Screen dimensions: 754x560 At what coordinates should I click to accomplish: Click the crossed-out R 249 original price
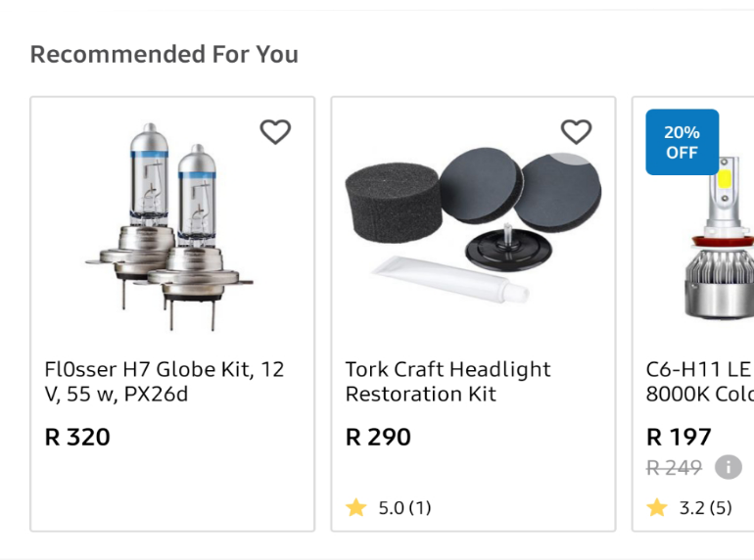tap(674, 467)
